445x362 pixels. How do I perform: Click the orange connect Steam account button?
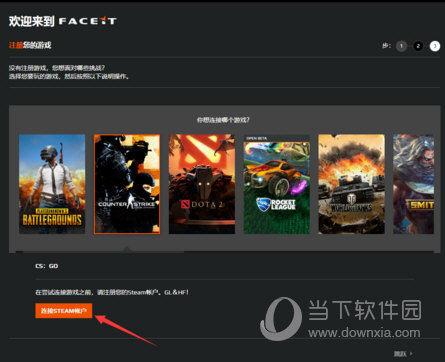[x=64, y=311]
